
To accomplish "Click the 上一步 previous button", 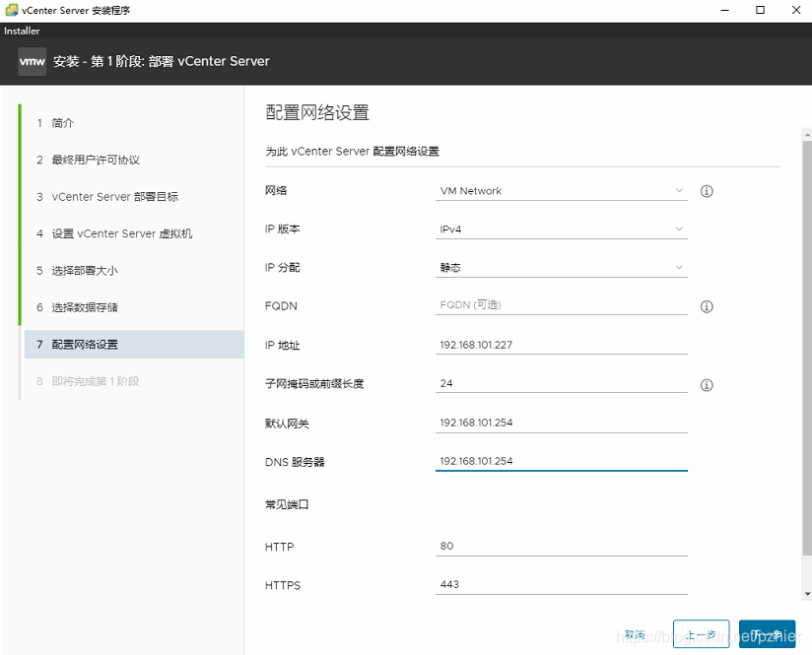I will click(x=702, y=634).
